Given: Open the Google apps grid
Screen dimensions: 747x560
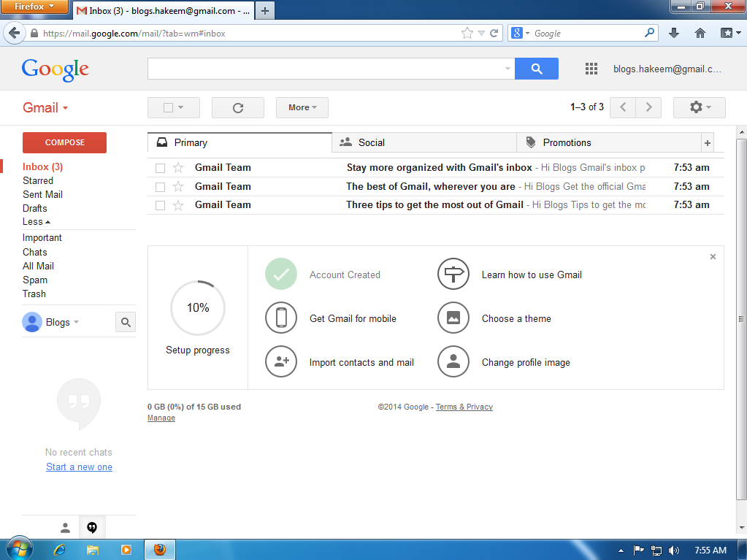Looking at the screenshot, I should pyautogui.click(x=591, y=69).
